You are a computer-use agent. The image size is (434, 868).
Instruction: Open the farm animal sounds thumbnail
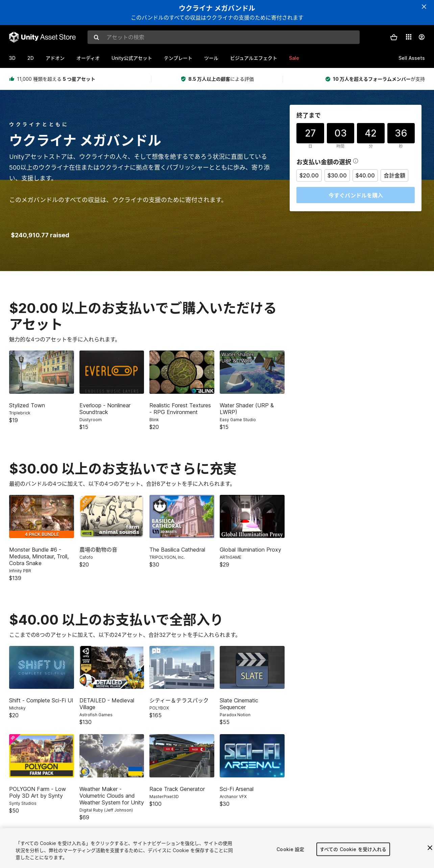pyautogui.click(x=112, y=516)
